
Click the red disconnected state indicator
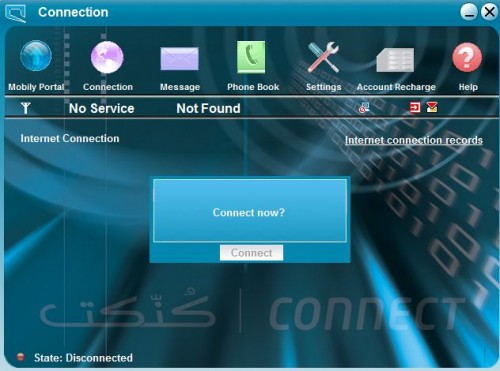pyautogui.click(x=21, y=357)
